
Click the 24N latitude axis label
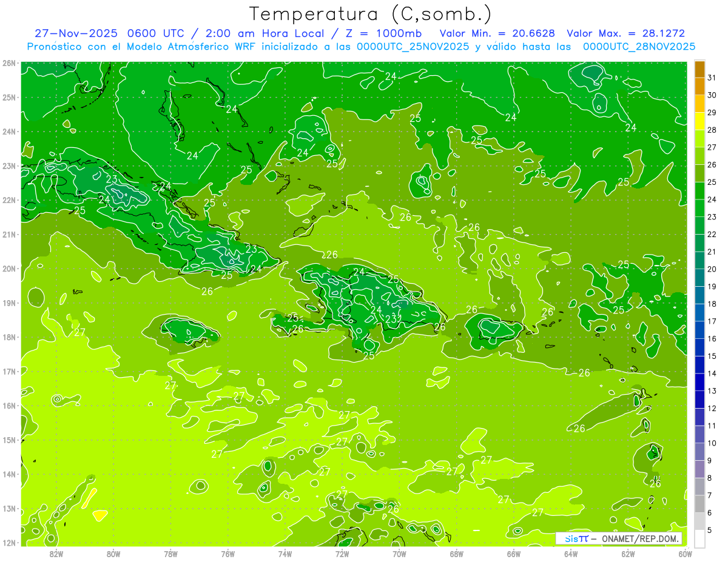(x=9, y=132)
